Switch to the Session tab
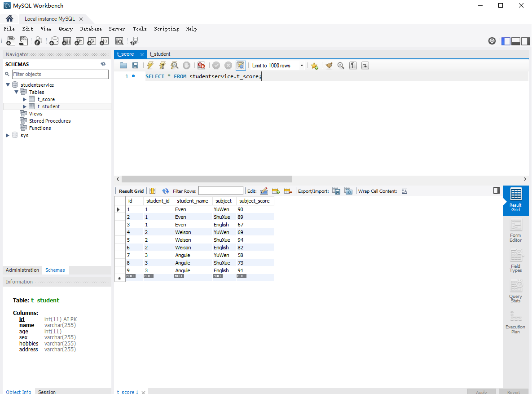The width and height of the screenshot is (532, 394). (47, 392)
